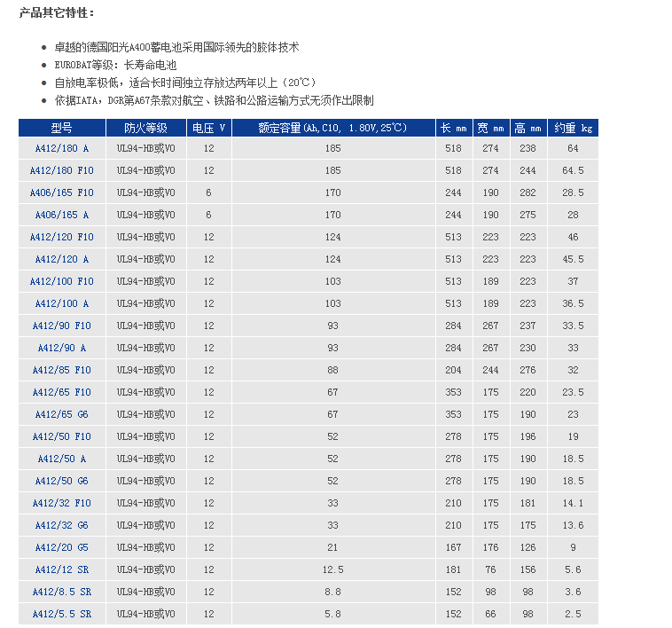The height and width of the screenshot is (628, 672).
Task: Open the A412/180 A model link
Action: (x=61, y=148)
